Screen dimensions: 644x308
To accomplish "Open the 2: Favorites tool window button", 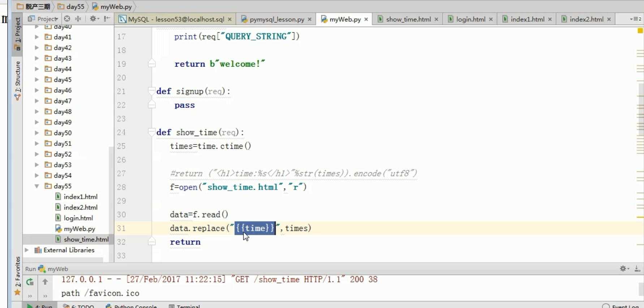I will tap(17, 276).
